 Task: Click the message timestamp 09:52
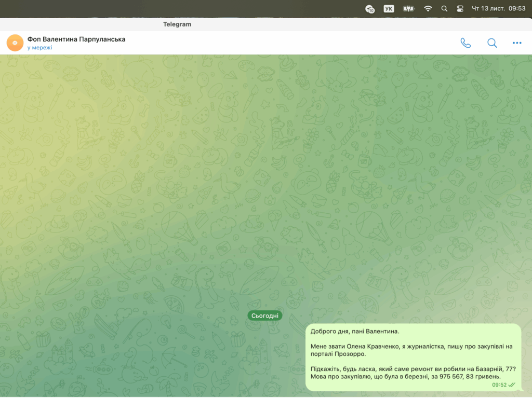tap(499, 385)
